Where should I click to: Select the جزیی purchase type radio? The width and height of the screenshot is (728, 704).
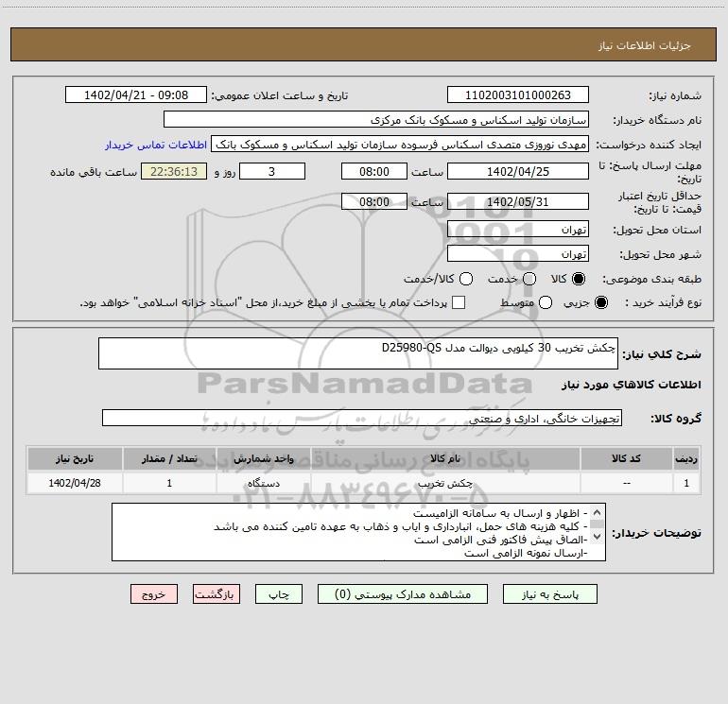click(x=600, y=302)
